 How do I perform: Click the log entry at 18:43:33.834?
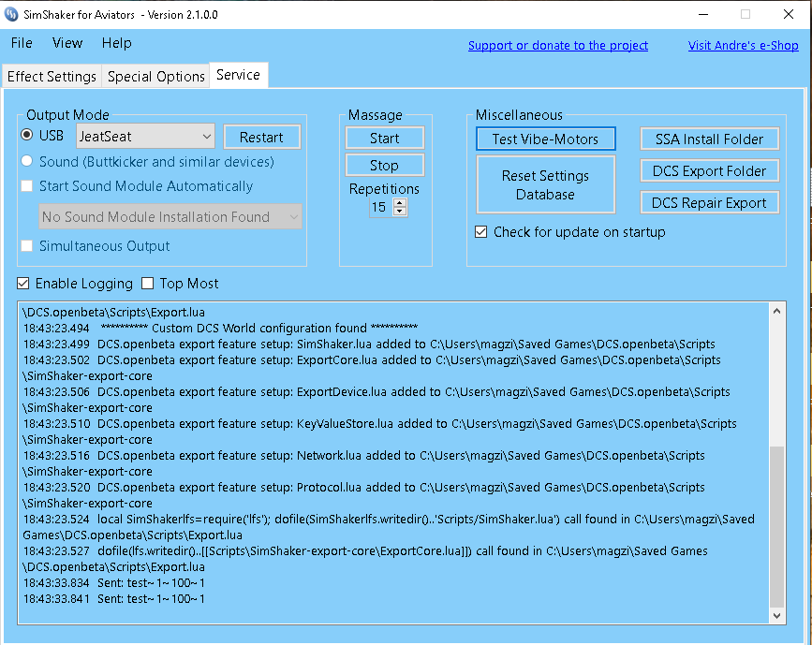pos(114,583)
